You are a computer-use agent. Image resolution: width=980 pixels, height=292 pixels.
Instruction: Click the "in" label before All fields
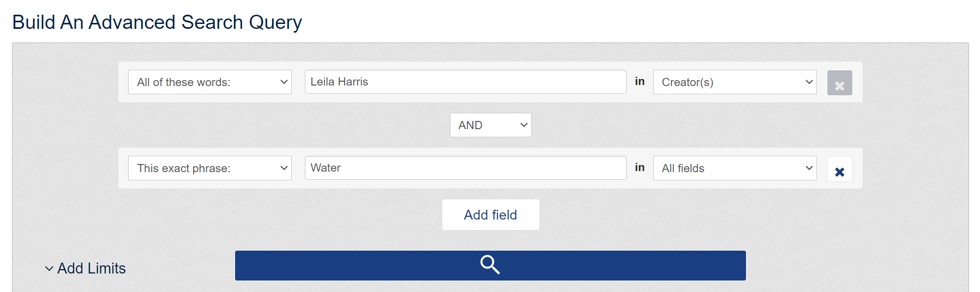640,168
